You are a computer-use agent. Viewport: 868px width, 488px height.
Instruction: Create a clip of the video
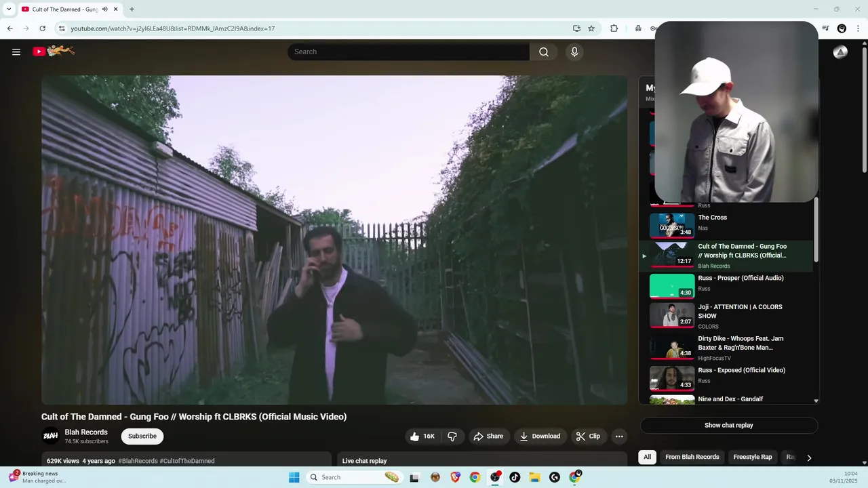coord(588,436)
